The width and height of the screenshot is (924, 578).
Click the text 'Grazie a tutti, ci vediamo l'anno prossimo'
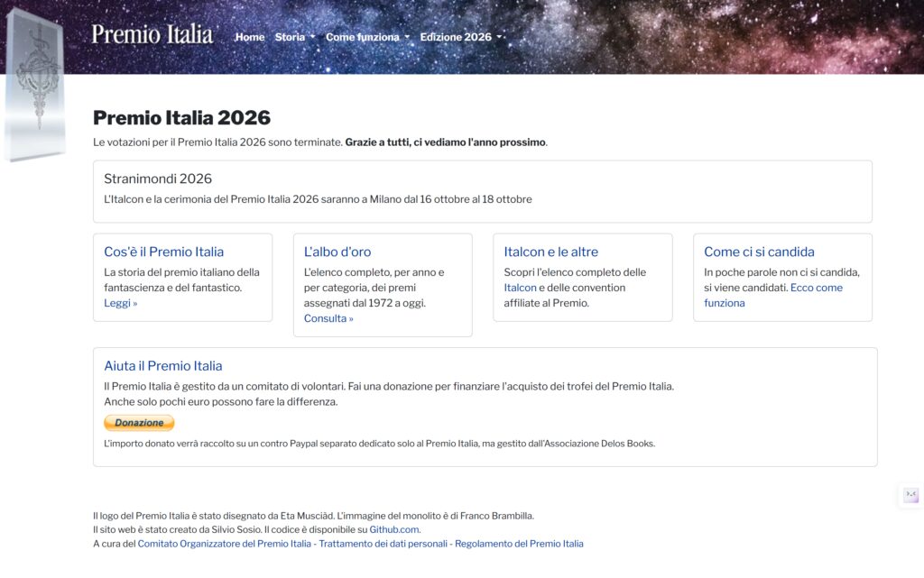445,142
